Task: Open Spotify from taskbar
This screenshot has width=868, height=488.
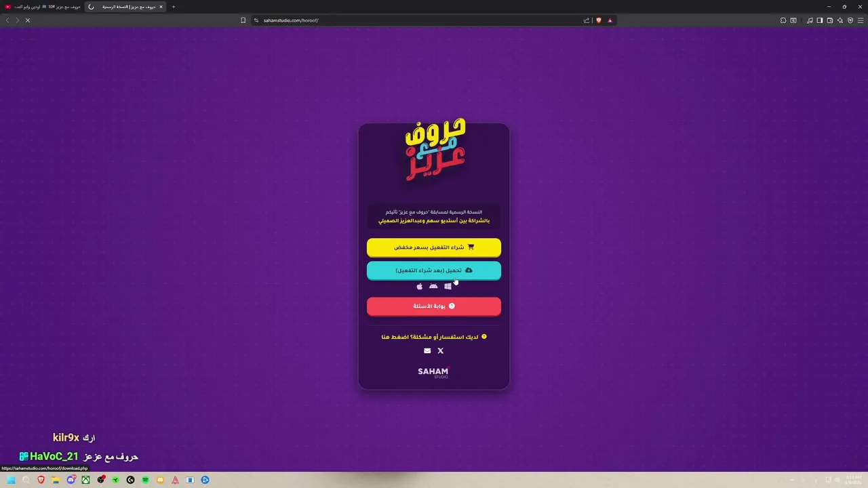Action: coord(145,480)
